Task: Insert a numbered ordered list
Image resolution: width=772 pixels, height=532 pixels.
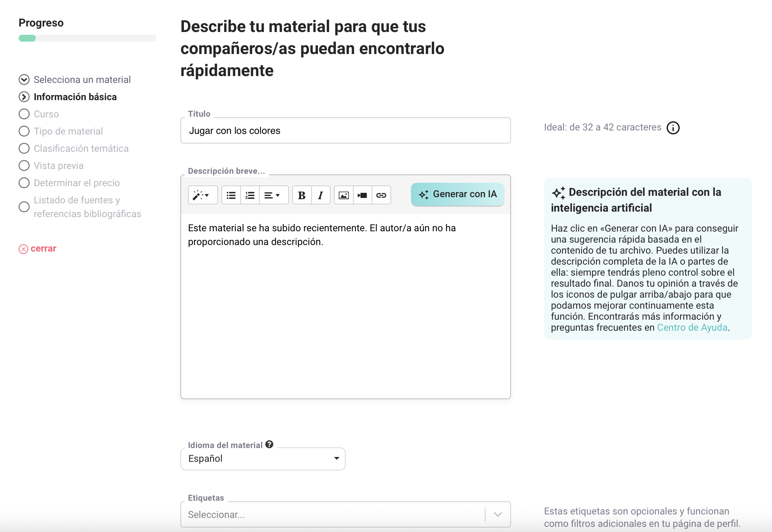Action: coord(250,195)
